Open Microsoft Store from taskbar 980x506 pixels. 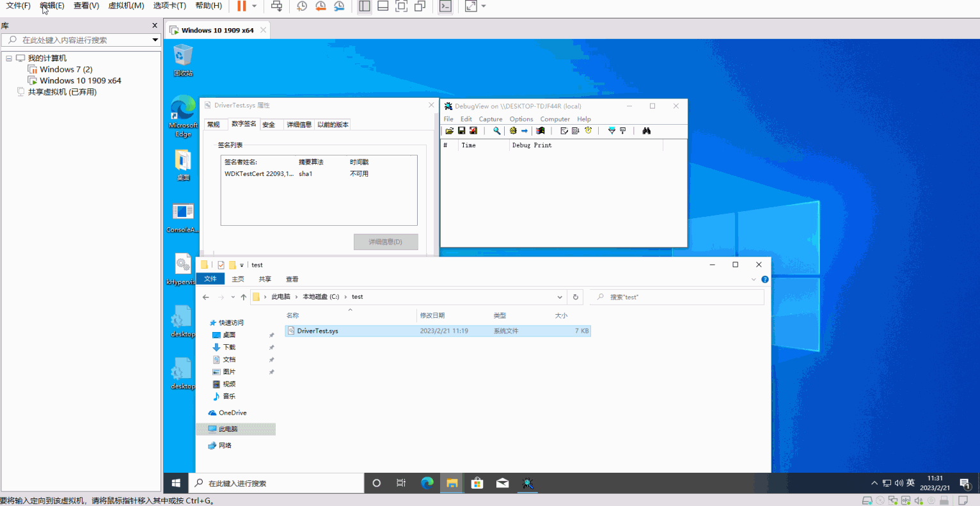tap(477, 483)
